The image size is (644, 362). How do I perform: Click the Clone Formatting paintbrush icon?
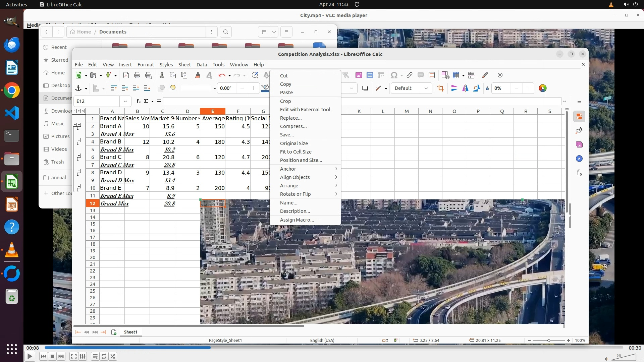tap(197, 75)
